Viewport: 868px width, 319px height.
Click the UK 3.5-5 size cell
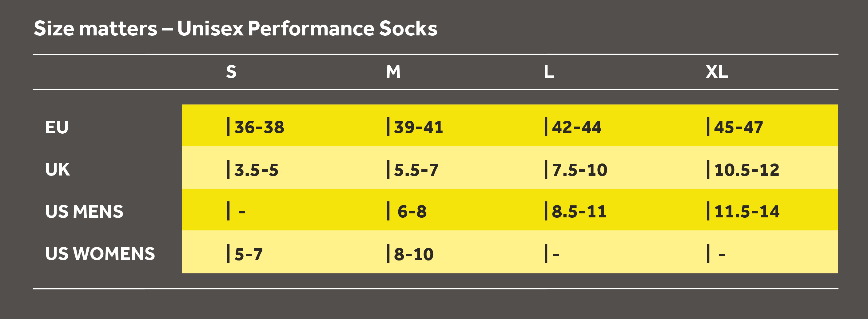(256, 170)
